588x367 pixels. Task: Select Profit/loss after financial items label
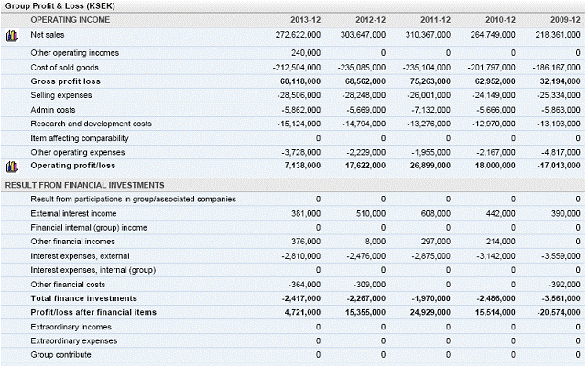point(95,312)
